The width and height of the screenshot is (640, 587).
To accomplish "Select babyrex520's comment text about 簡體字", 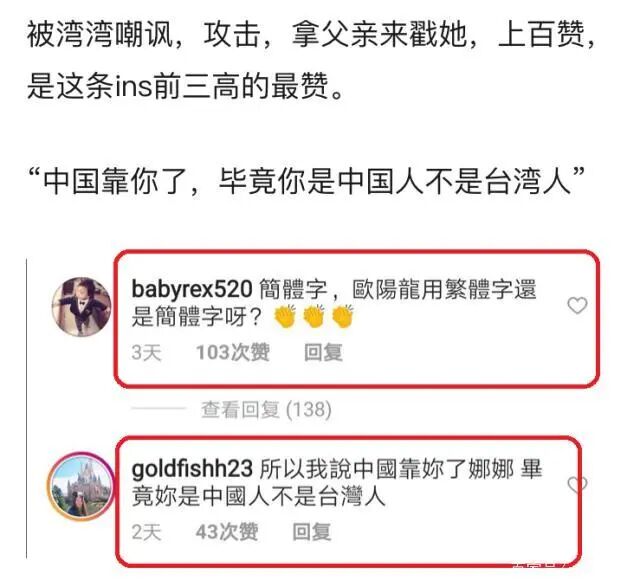I will point(333,303).
